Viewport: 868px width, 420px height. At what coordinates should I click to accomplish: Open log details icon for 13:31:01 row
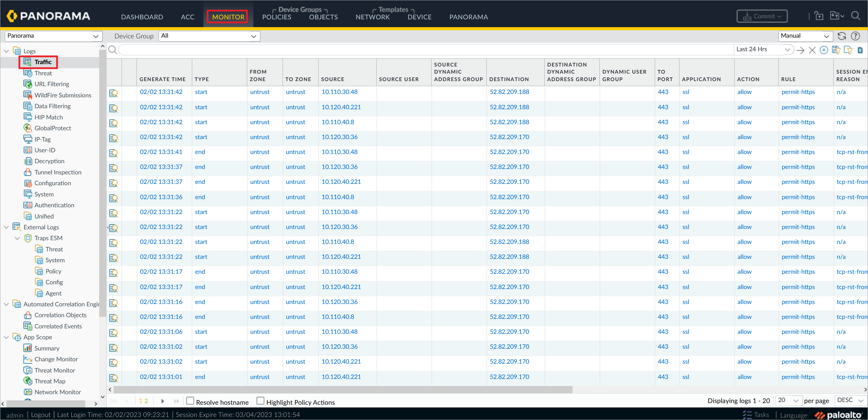tap(113, 378)
